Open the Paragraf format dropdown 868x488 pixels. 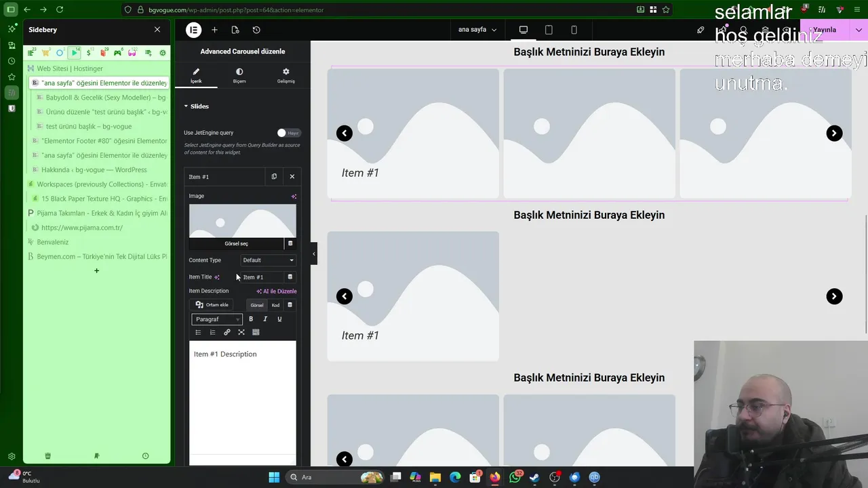(217, 319)
